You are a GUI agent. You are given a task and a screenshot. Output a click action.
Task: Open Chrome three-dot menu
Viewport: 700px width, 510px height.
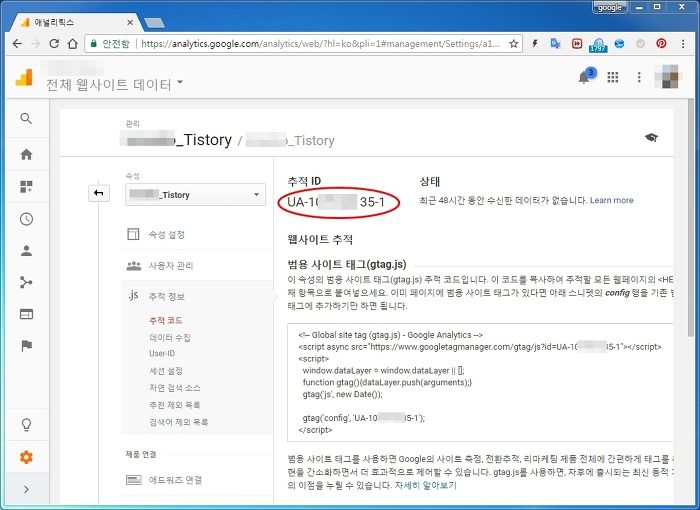pyautogui.click(x=683, y=43)
